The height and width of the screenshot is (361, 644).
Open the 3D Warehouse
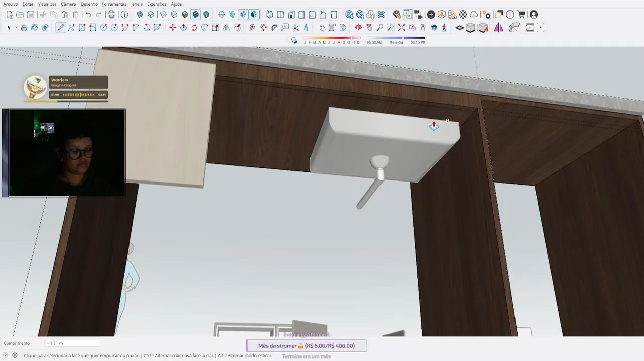click(x=349, y=15)
